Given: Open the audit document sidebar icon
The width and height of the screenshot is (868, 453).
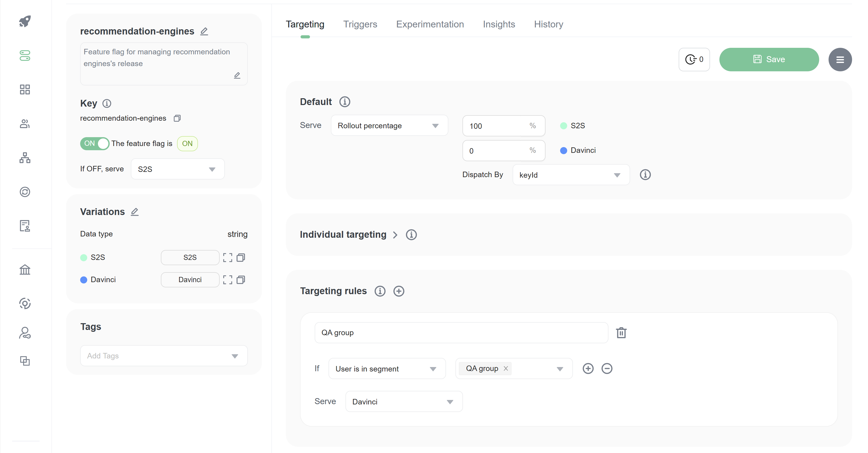Looking at the screenshot, I should (25, 226).
